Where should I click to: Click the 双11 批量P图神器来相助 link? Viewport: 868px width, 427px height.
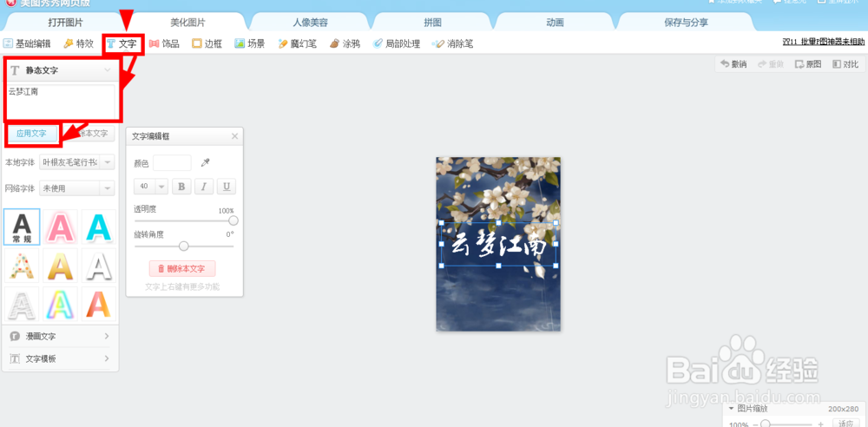click(x=824, y=42)
